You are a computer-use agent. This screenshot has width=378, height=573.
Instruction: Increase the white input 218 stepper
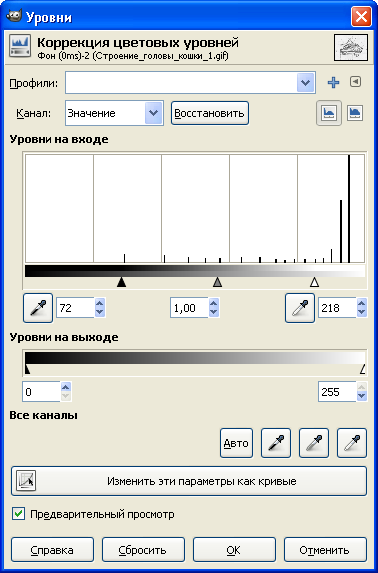(x=362, y=303)
